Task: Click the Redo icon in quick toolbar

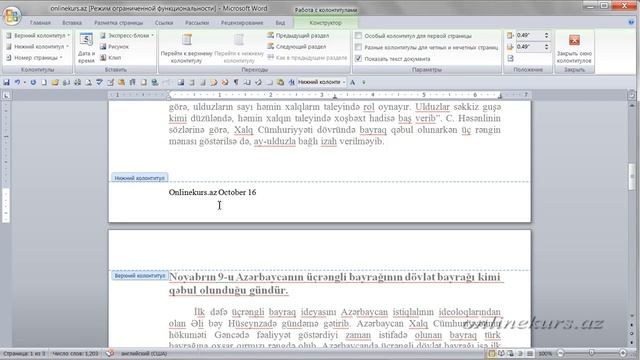Action: click(x=33, y=82)
